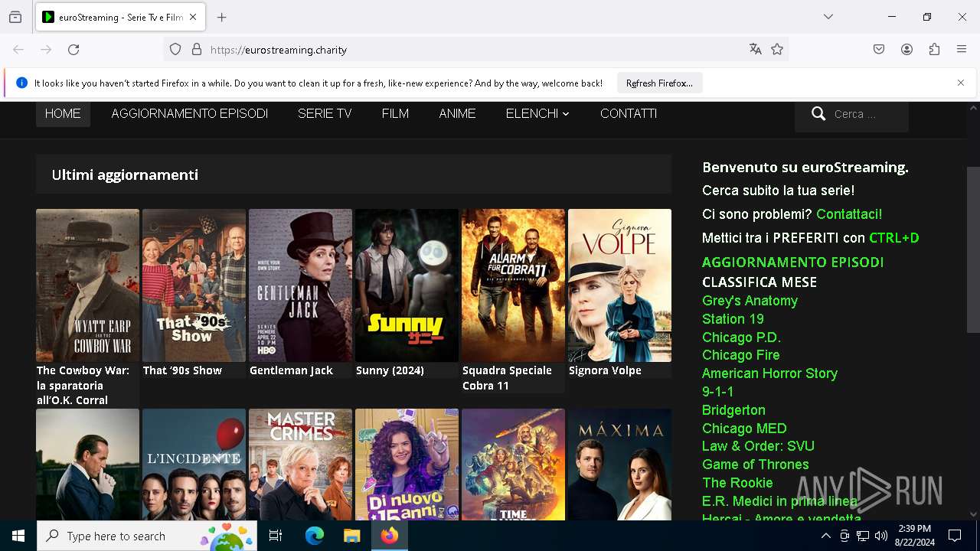Go to the HOME menu item
The image size is (980, 551).
click(63, 113)
